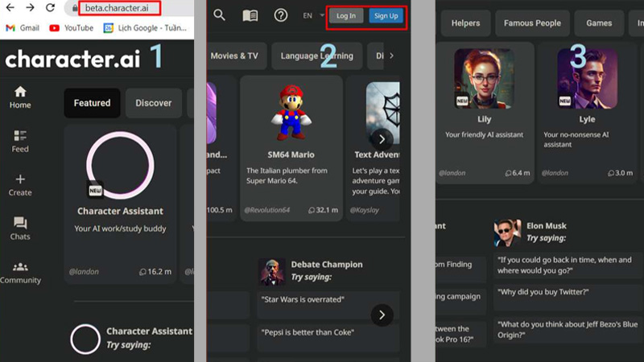
Task: Open the Lyle character card
Action: coord(588,113)
